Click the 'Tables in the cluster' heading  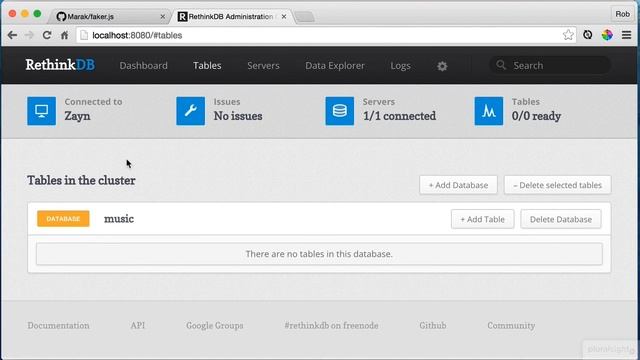pyautogui.click(x=81, y=180)
